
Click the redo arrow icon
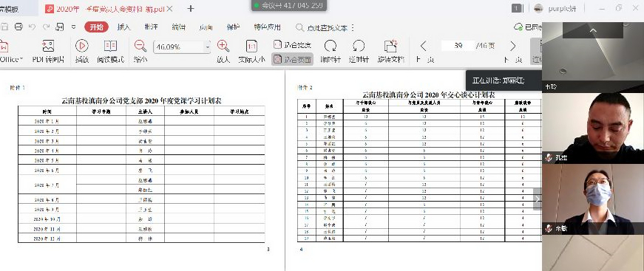coord(46,27)
